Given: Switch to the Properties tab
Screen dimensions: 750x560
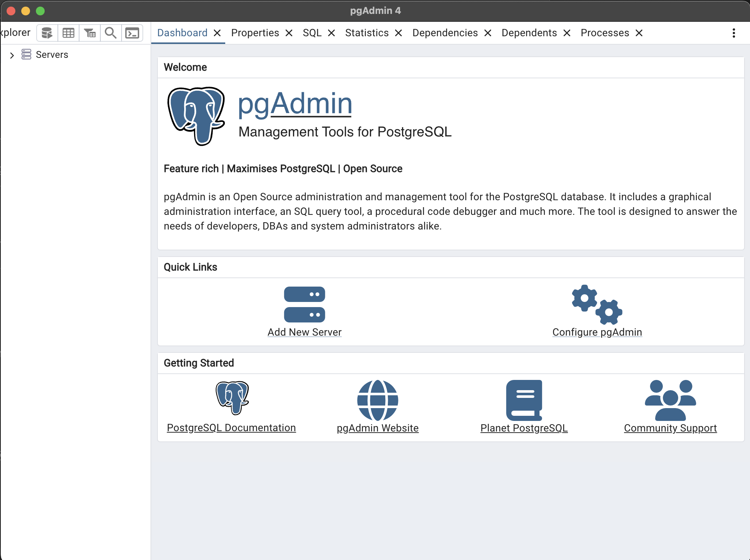Looking at the screenshot, I should pos(255,33).
